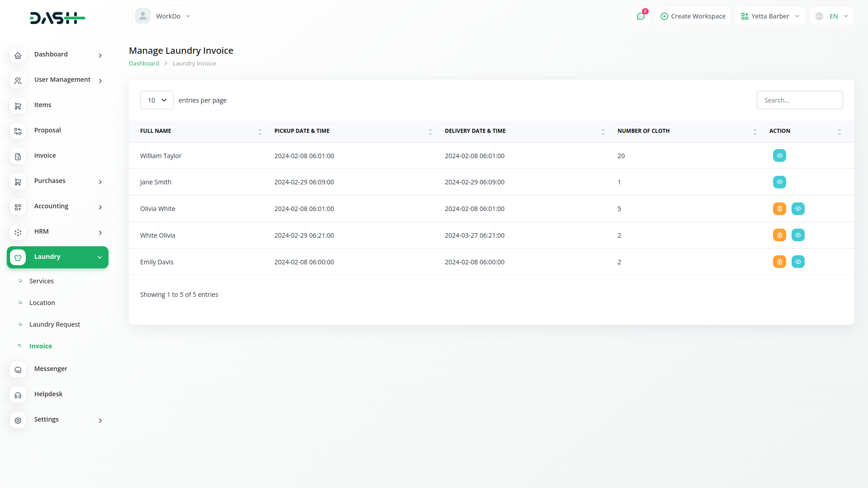
Task: Show Emily Davis invoice using eye icon
Action: [x=798, y=262]
